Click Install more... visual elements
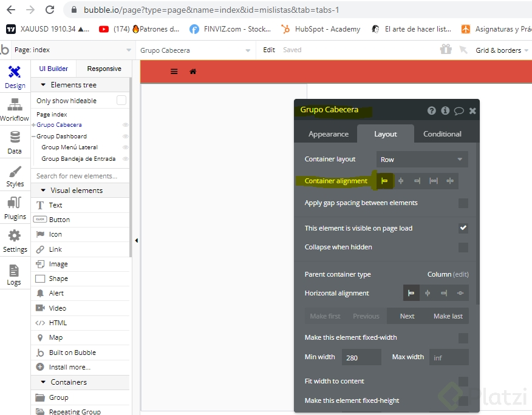The width and height of the screenshot is (532, 415). point(80,367)
